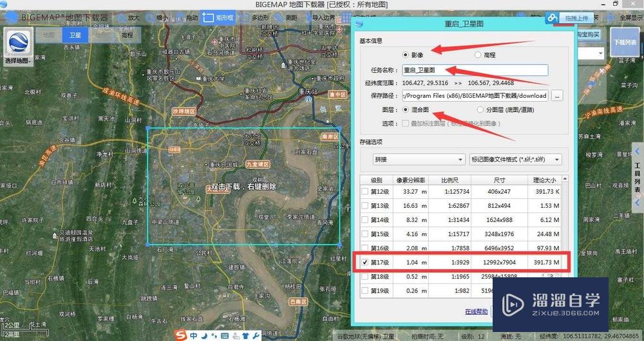Screen dimensions: 644x341
Task: Open the 在线帮助 online help link
Action: pos(477,311)
